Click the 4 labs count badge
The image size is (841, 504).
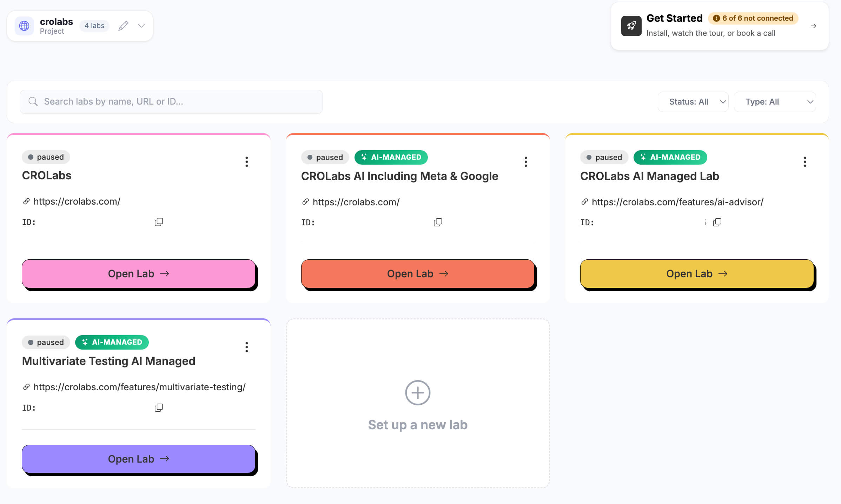(94, 26)
